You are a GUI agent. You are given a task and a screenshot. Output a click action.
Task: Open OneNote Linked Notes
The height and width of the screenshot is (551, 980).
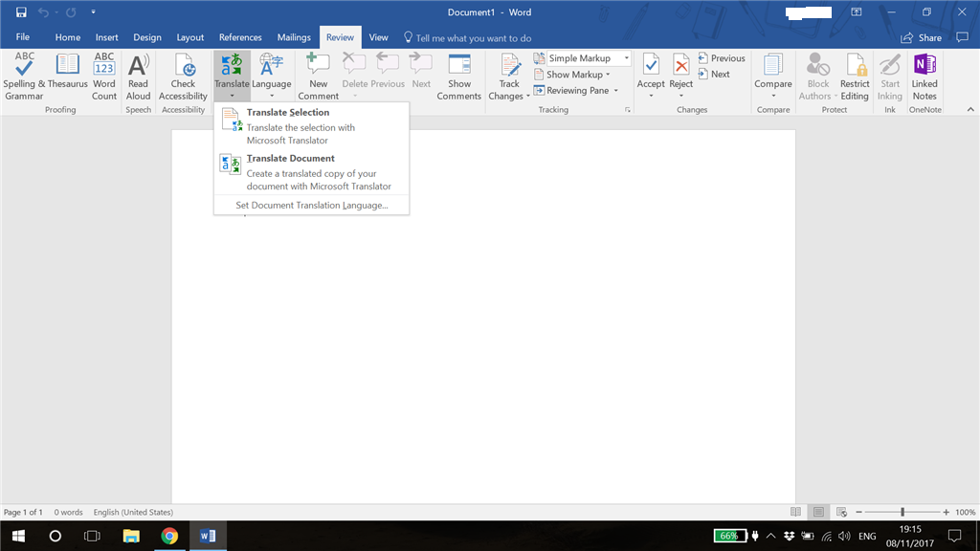[924, 77]
